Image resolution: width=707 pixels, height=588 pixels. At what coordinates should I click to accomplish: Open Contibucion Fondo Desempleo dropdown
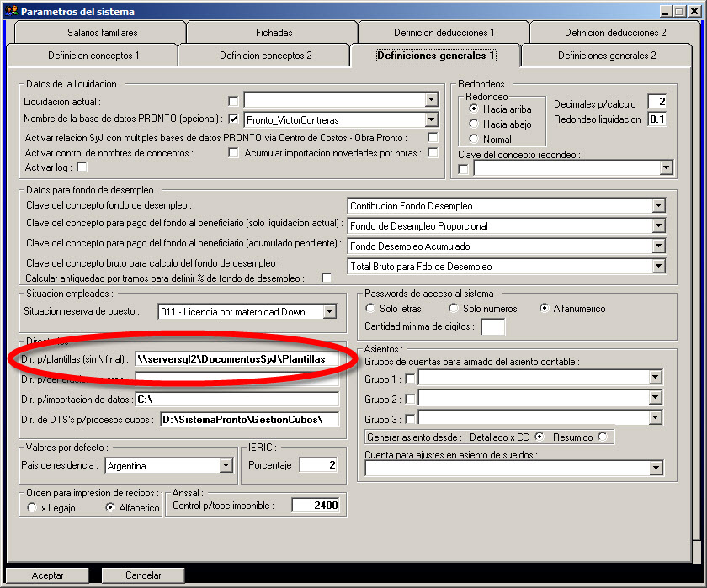coord(658,206)
